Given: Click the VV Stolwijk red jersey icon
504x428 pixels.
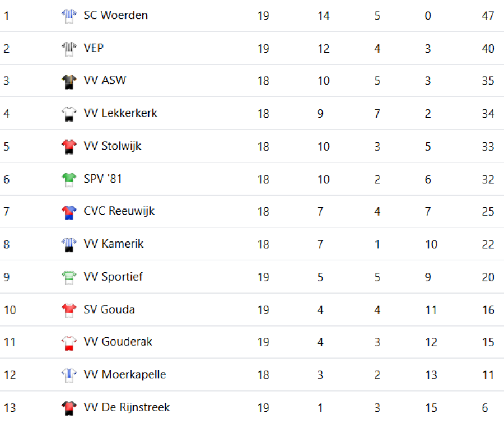Looking at the screenshot, I should [68, 147].
